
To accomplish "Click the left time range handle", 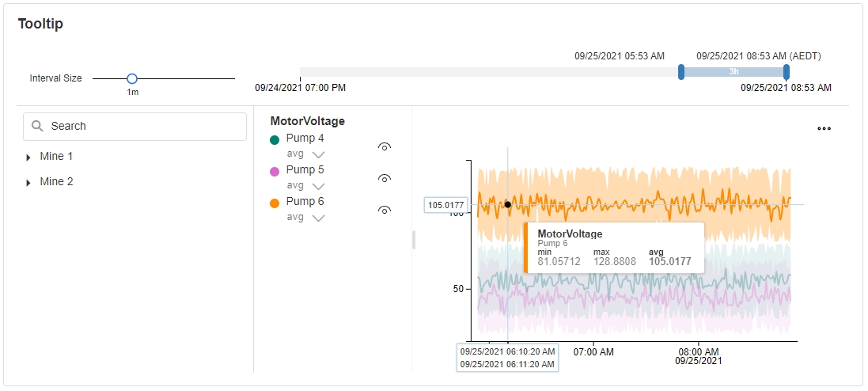I will (681, 72).
